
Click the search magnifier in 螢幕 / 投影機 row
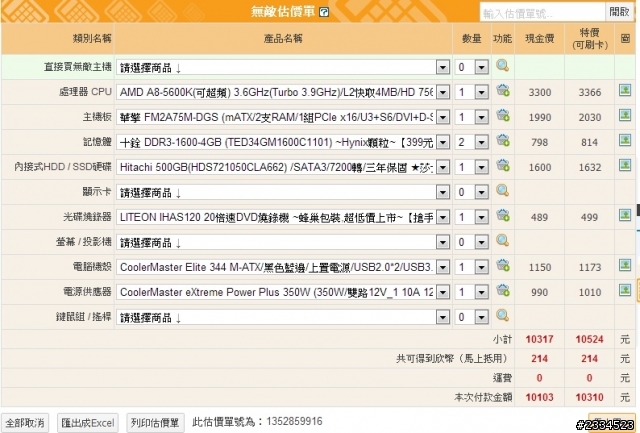502,240
